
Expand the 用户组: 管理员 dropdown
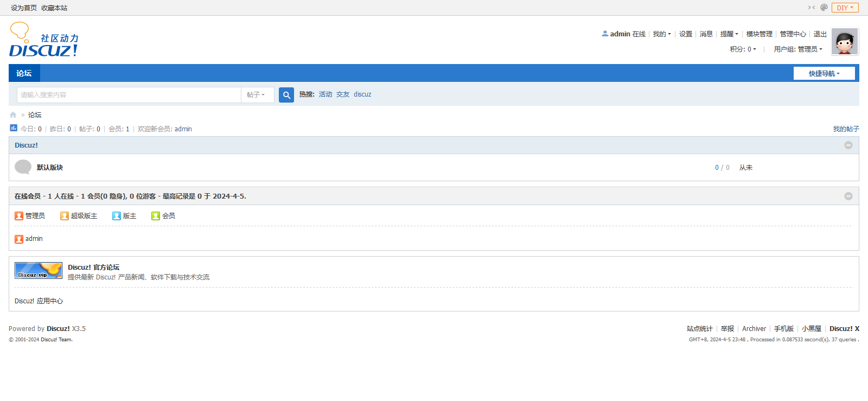[x=798, y=49]
